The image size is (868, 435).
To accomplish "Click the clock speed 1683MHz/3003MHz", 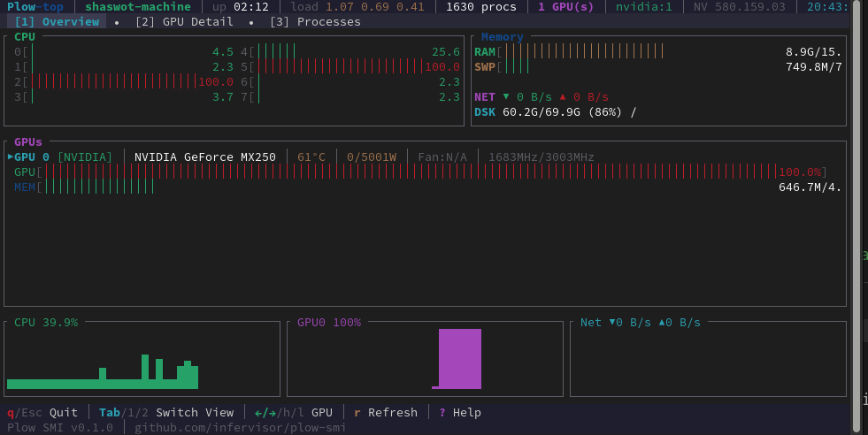I will tap(542, 157).
